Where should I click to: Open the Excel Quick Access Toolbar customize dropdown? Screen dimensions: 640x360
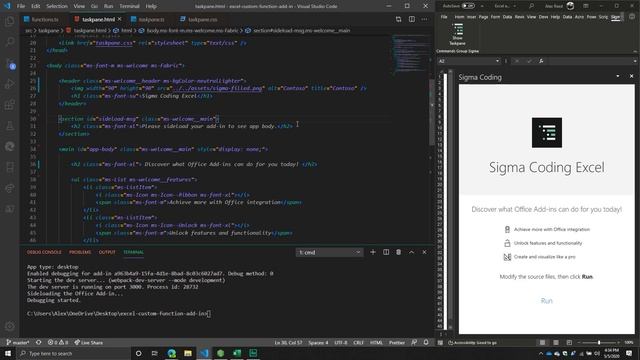click(x=482, y=6)
